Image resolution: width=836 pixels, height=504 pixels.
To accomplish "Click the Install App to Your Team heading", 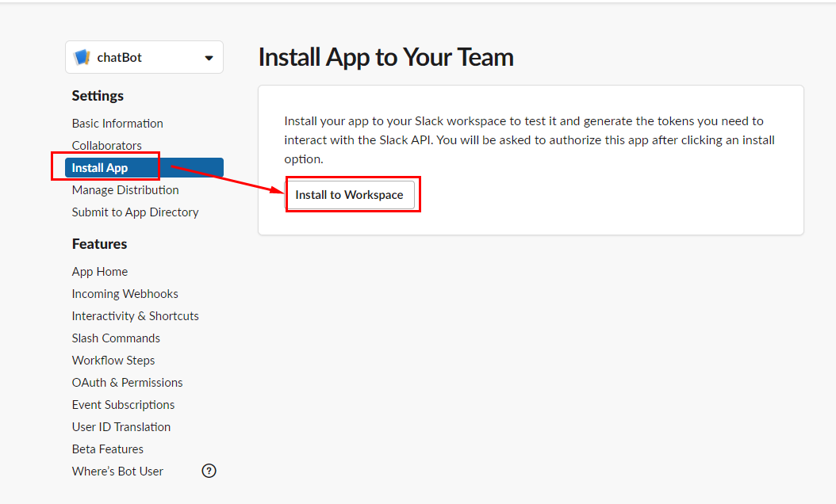I will pyautogui.click(x=385, y=57).
